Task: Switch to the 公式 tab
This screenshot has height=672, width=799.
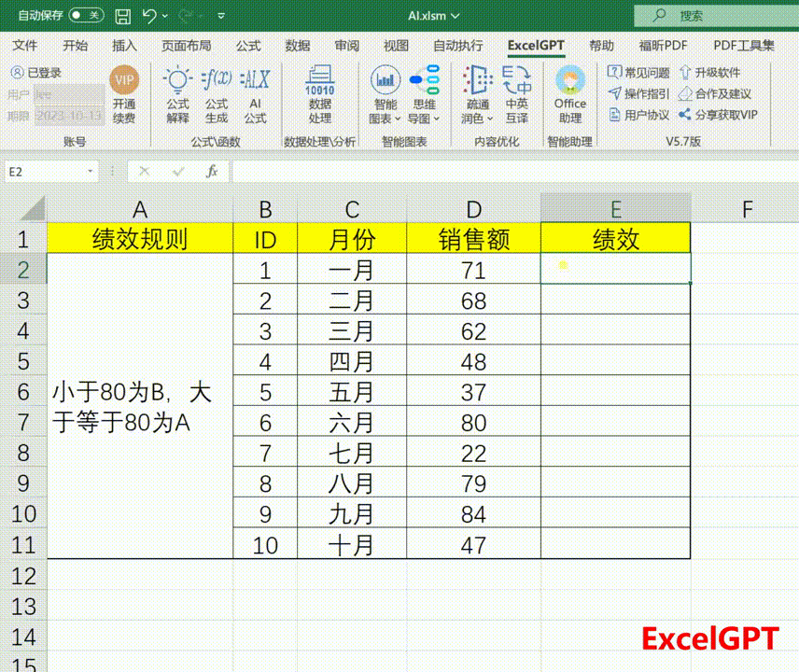Action: (x=248, y=46)
